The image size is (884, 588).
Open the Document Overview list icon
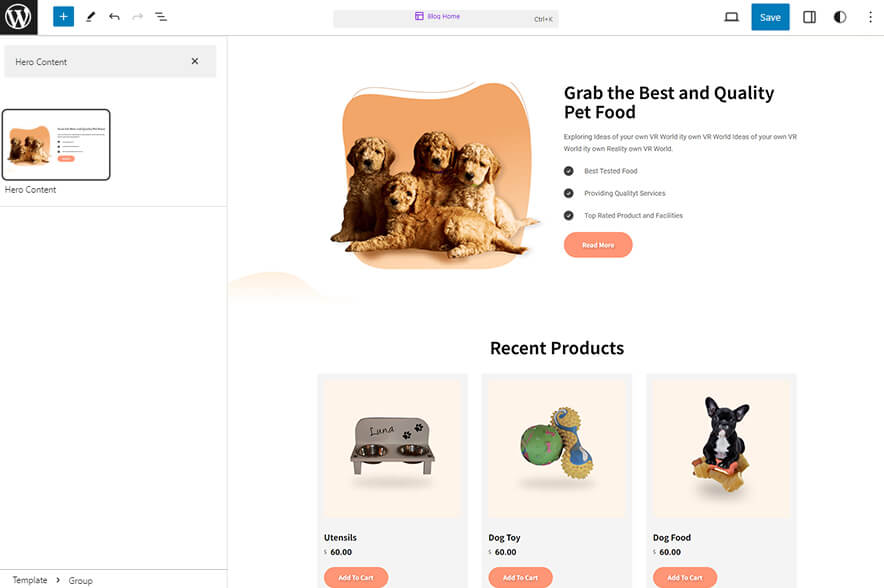[161, 17]
